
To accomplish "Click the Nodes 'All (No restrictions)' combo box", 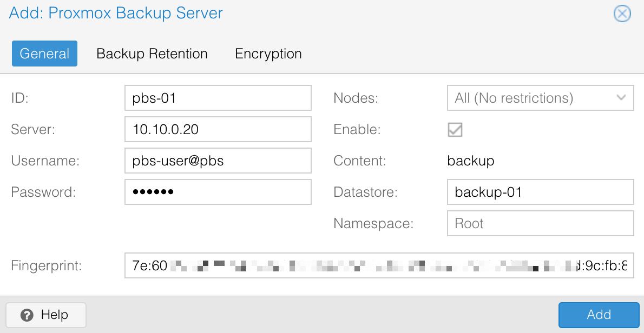I will 540,98.
